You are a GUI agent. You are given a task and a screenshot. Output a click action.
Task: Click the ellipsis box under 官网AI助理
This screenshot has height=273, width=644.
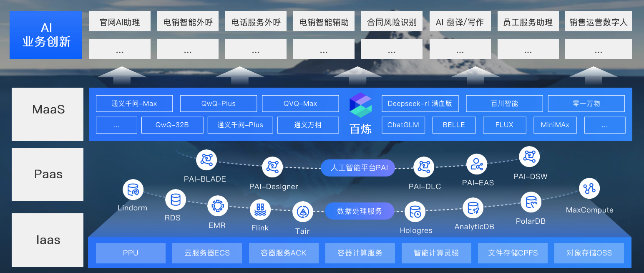120,49
